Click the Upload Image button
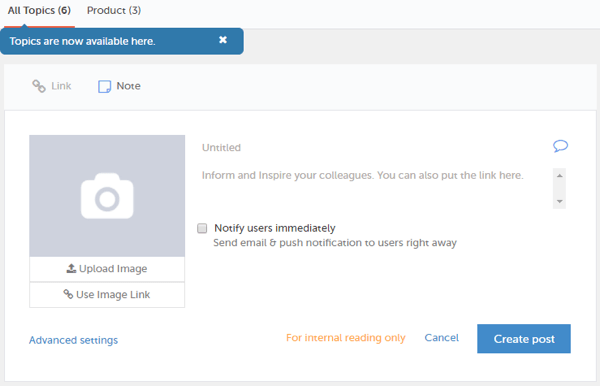Screen dimensions: 600x386 [107, 269]
